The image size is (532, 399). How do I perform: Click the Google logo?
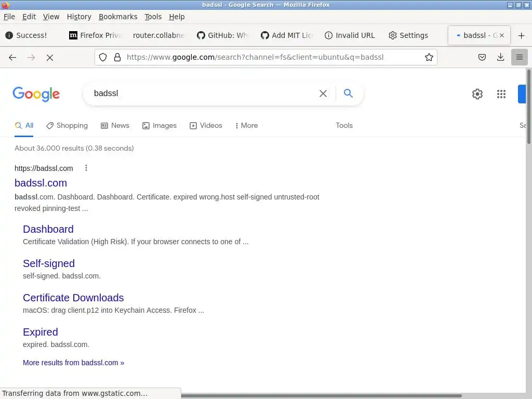click(36, 94)
